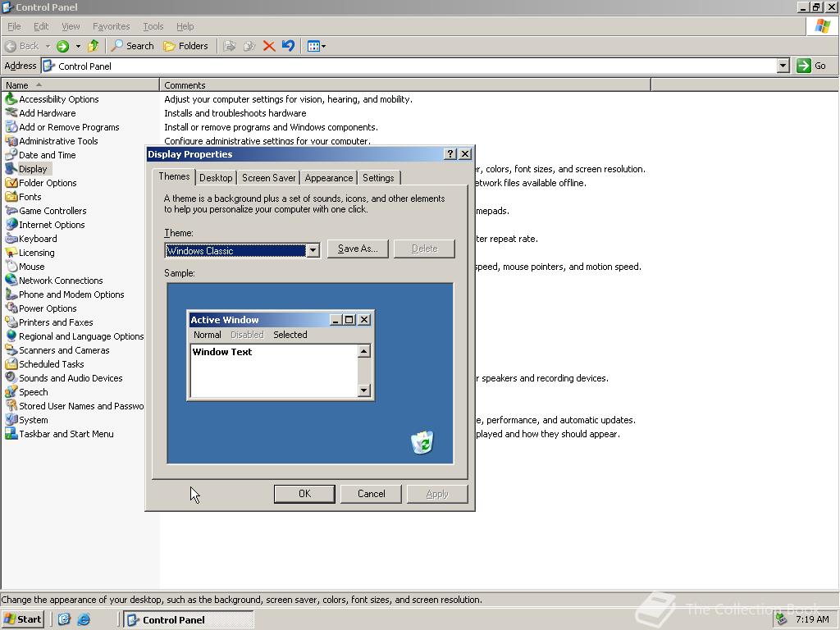Select the Themes tab

point(174,176)
